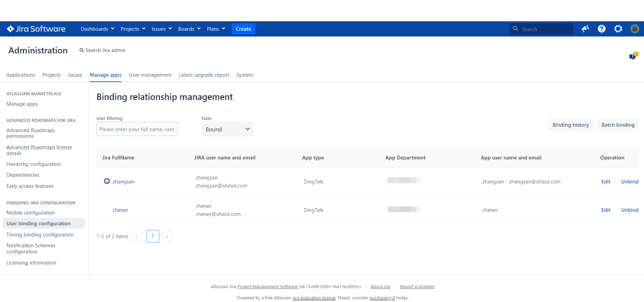The image size is (644, 302).
Task: Click the Create button
Action: (244, 29)
